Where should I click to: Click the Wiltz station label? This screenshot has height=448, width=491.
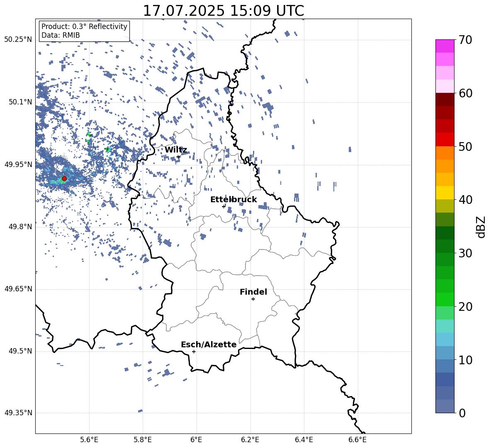176,150
